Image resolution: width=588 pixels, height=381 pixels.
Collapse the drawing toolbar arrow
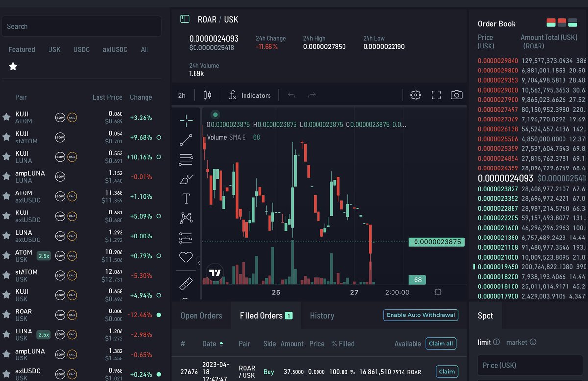click(199, 263)
